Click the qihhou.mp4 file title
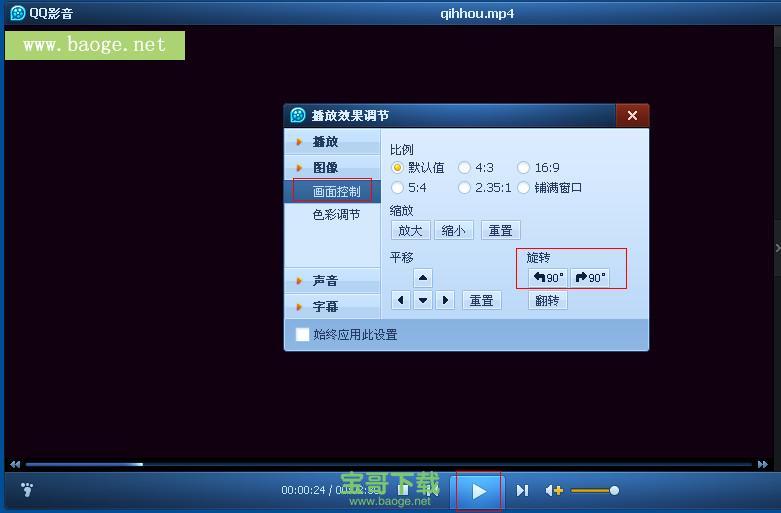 click(477, 13)
